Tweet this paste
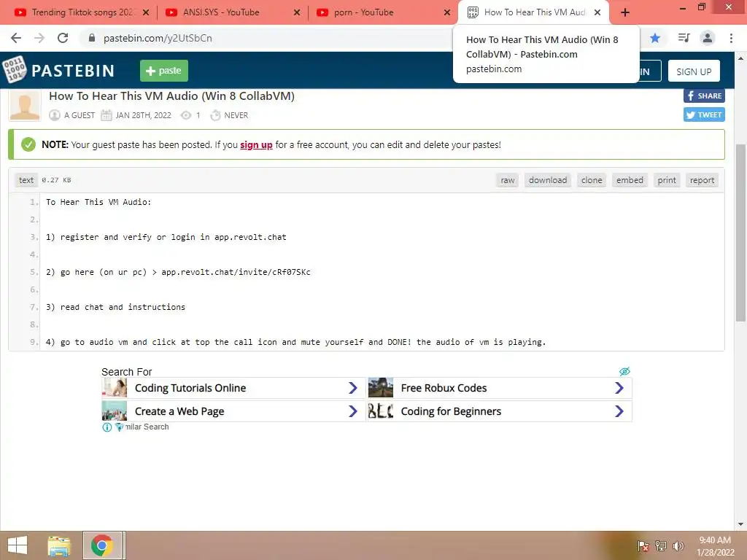Image resolution: width=747 pixels, height=560 pixels. (704, 114)
